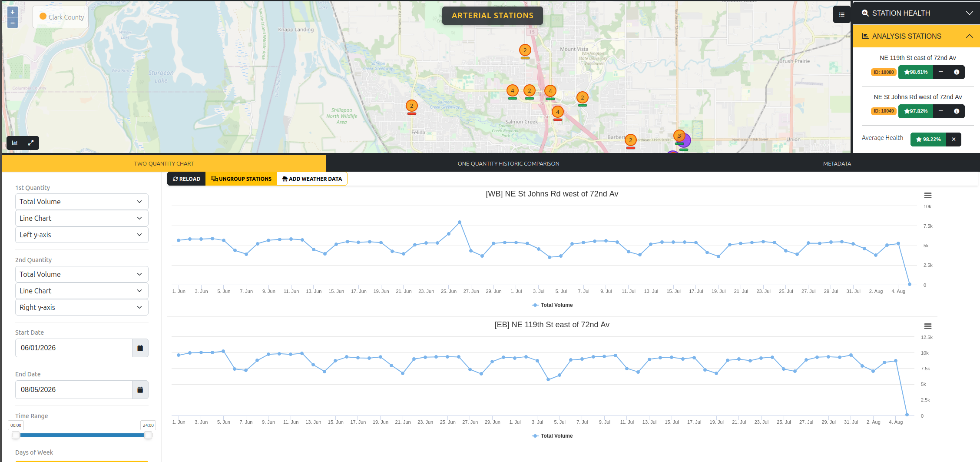Toggle Clark County map legend
Viewport: 980px width, 462px height.
tap(61, 17)
